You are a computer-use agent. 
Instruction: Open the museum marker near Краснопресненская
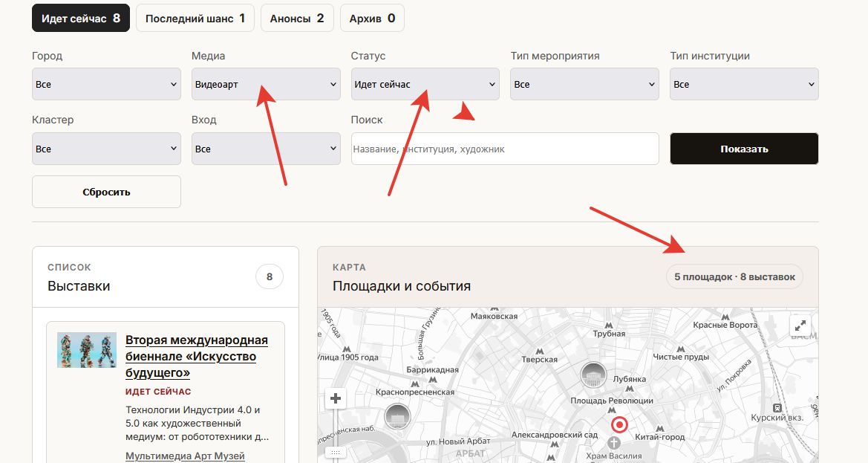(x=397, y=416)
